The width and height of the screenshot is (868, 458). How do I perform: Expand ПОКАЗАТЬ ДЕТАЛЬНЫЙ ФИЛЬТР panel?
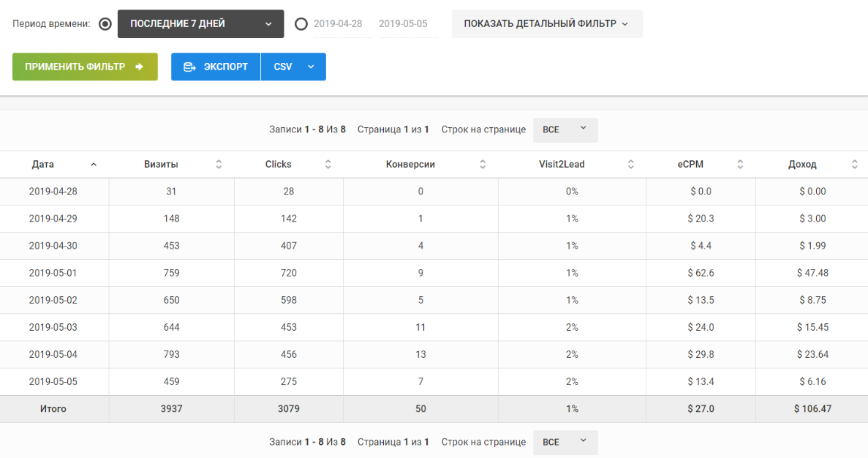tap(546, 23)
